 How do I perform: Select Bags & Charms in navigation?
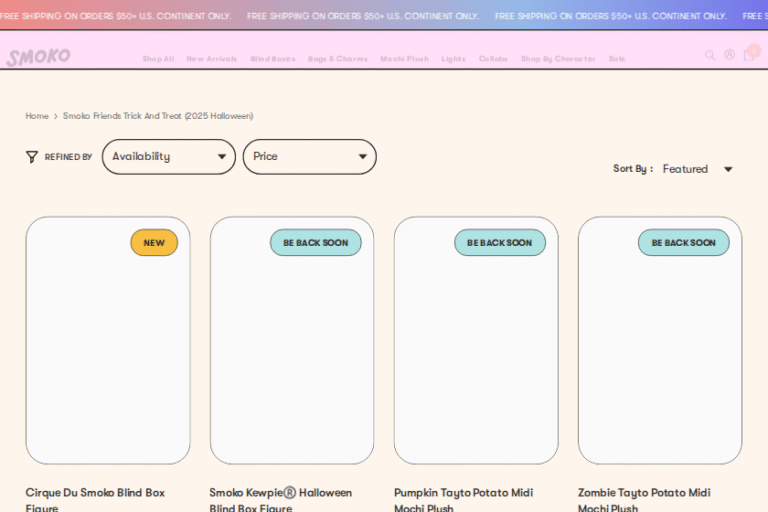coord(338,59)
